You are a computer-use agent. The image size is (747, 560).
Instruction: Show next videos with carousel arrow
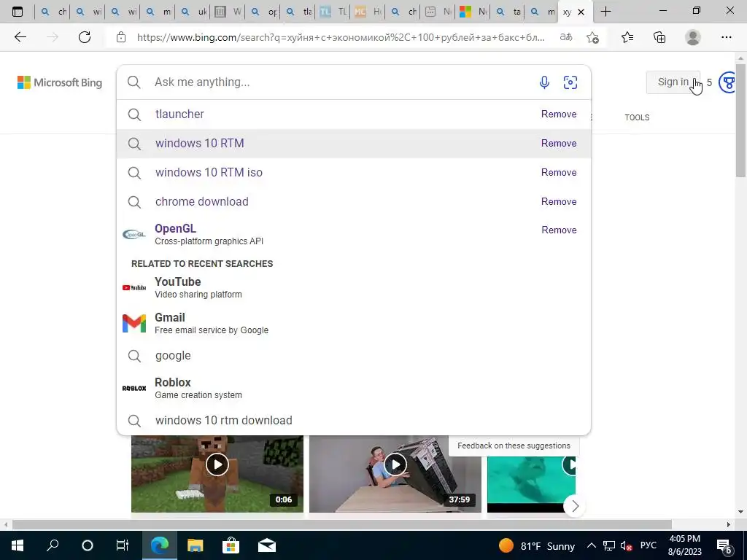point(575,506)
